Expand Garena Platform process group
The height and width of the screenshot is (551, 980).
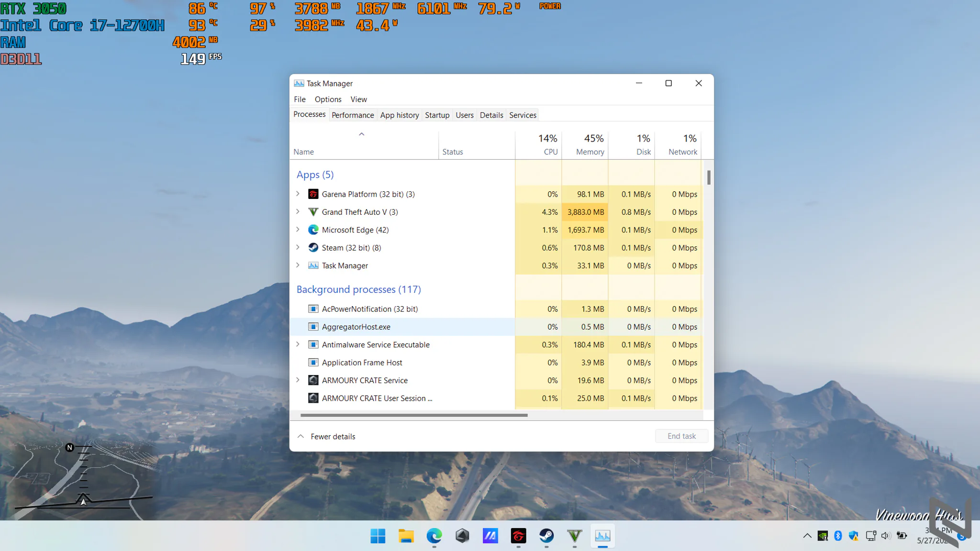click(298, 194)
